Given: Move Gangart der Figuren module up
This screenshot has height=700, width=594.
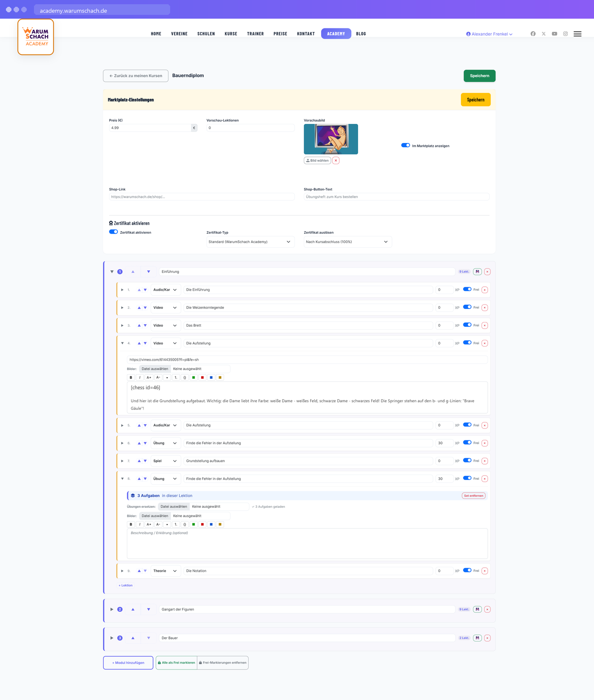Looking at the screenshot, I should coord(133,609).
